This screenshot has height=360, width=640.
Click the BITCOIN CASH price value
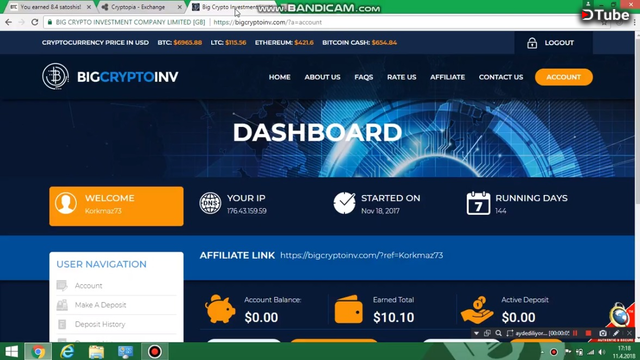click(384, 42)
